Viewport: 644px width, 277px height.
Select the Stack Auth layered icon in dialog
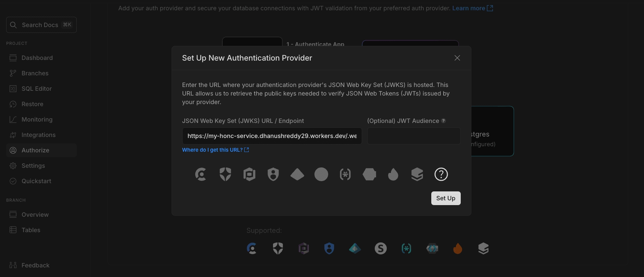click(x=417, y=174)
